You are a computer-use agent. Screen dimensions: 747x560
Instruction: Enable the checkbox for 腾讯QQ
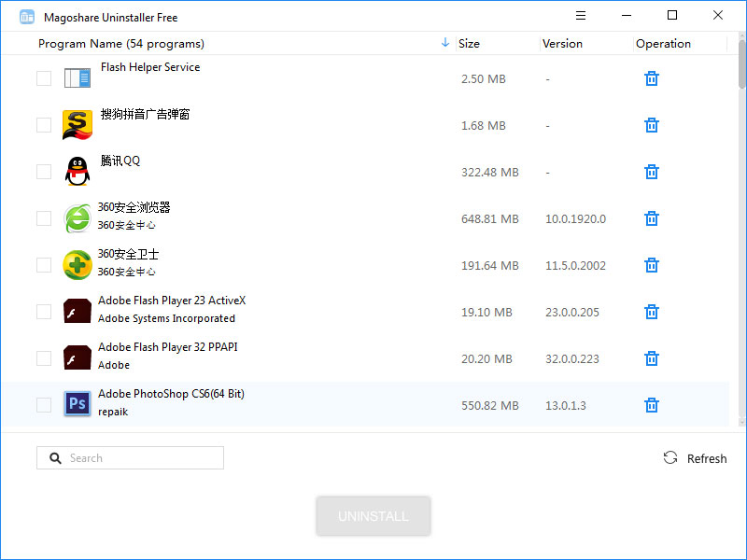(x=43, y=172)
